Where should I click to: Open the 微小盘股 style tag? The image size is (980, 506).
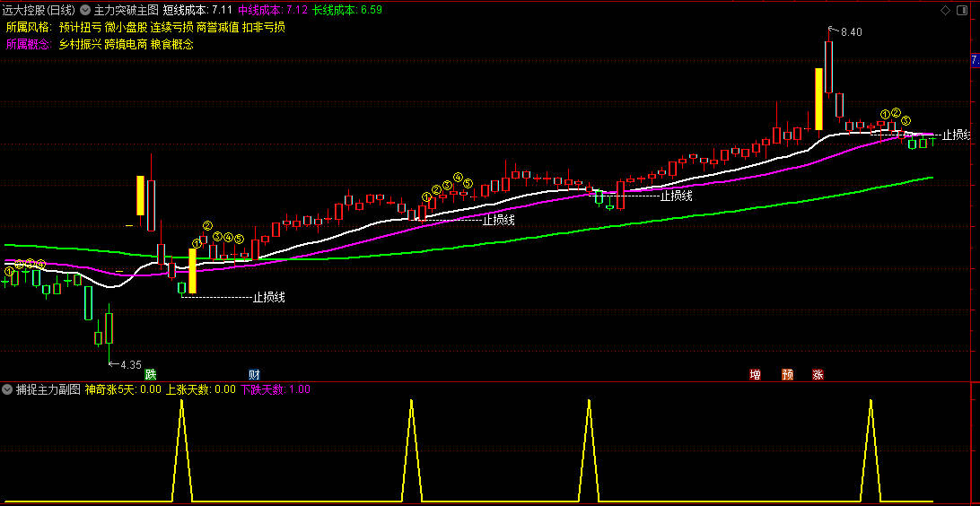127,28
